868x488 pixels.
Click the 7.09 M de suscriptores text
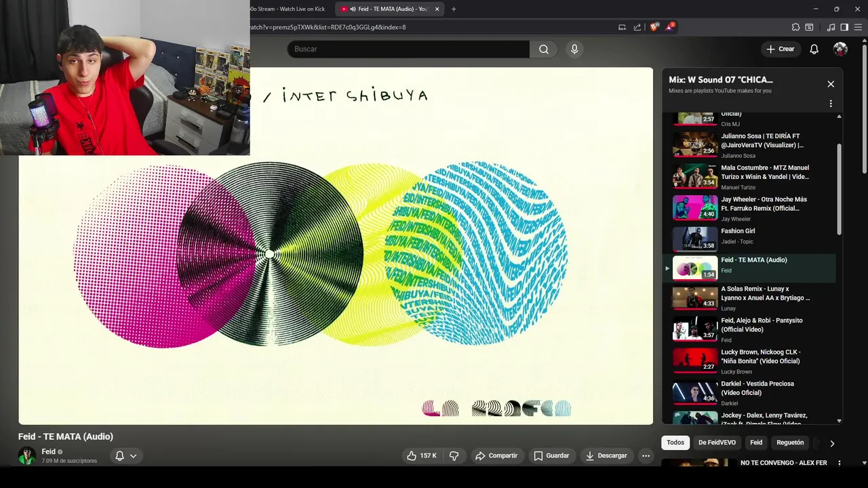tap(69, 461)
